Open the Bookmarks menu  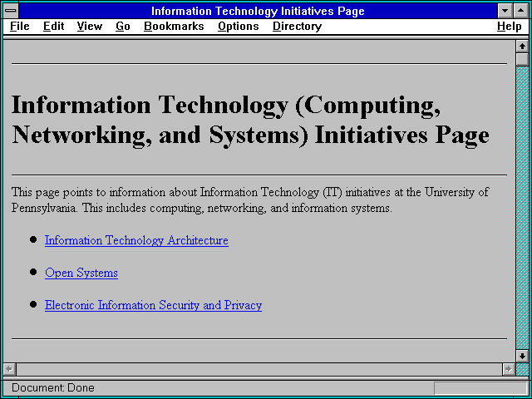coord(174,26)
